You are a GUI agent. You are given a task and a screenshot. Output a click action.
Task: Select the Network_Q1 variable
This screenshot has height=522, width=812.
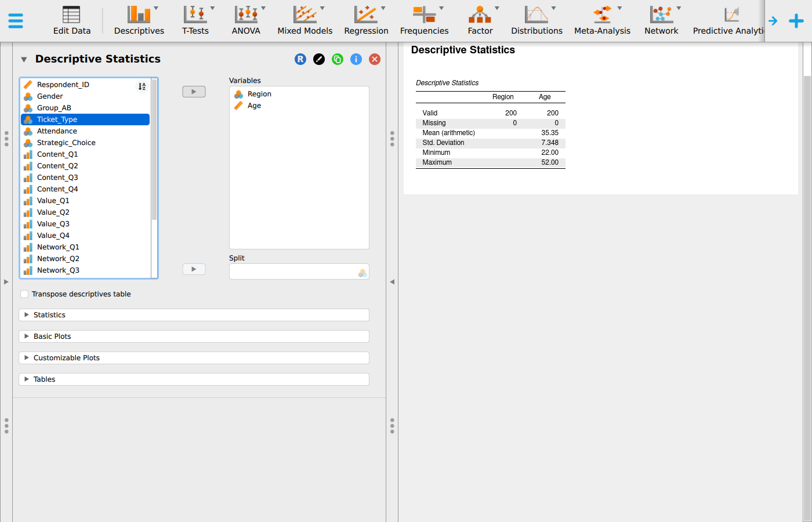click(85, 247)
